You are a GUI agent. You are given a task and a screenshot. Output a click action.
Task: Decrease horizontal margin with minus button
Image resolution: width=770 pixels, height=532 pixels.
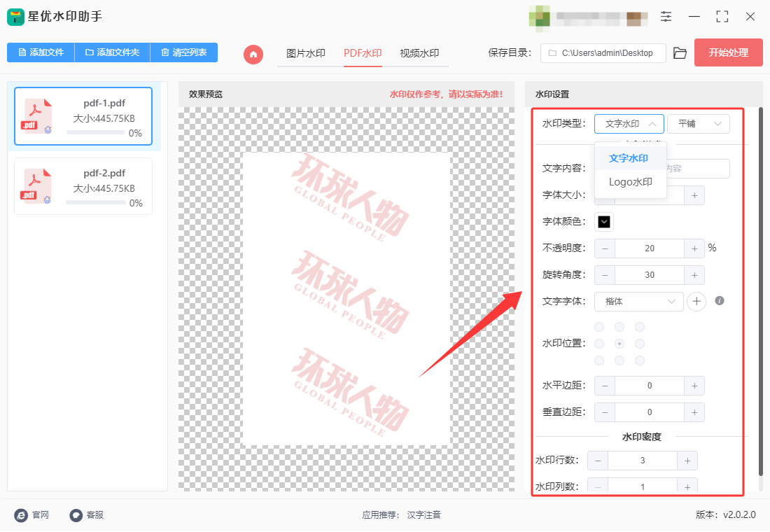[605, 386]
